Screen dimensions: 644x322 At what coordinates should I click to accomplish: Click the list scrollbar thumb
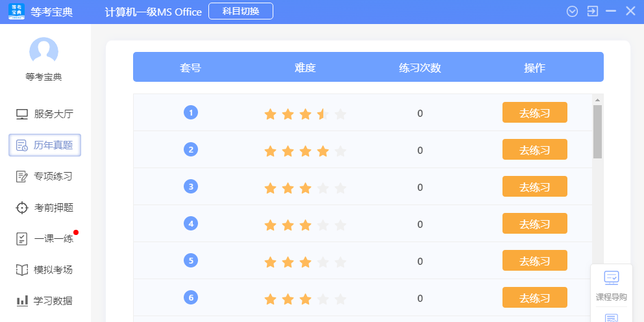click(x=598, y=132)
